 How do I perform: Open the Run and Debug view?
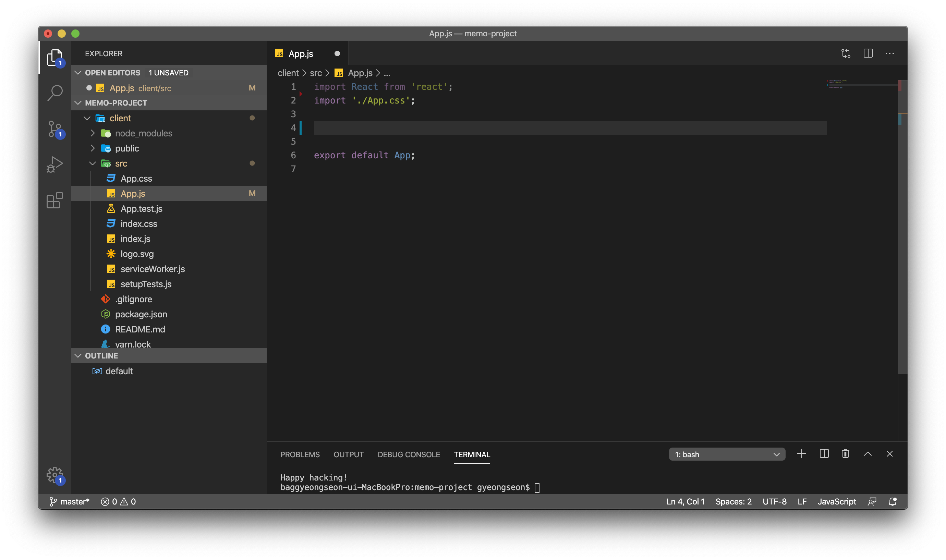tap(55, 165)
